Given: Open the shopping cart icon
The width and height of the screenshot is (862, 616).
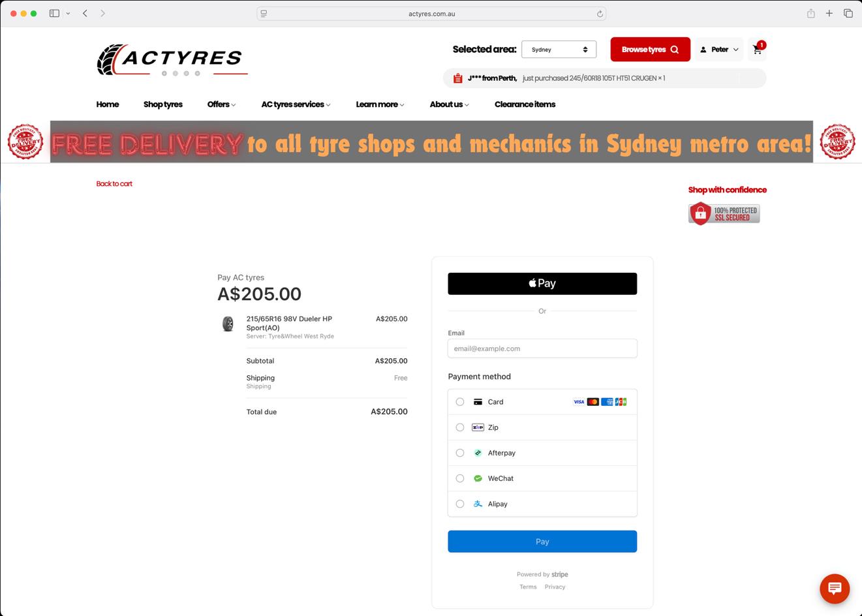Looking at the screenshot, I should [757, 50].
